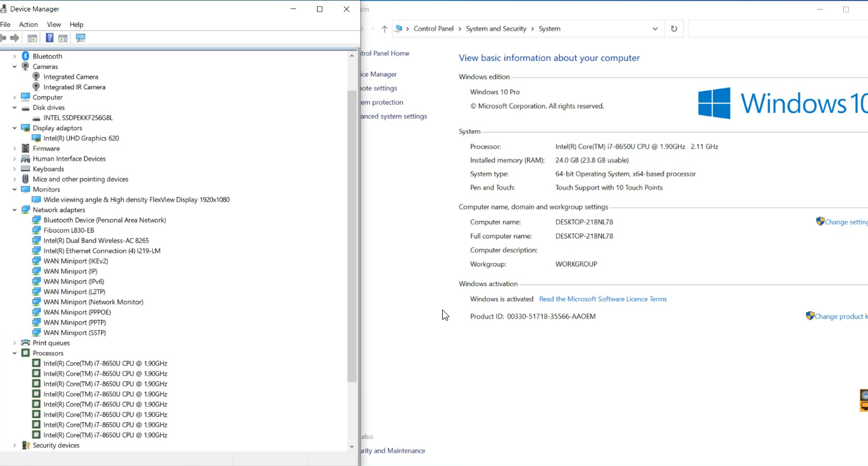Click the Intel UHD Graphics 620 icon
The width and height of the screenshot is (868, 466).
point(36,138)
